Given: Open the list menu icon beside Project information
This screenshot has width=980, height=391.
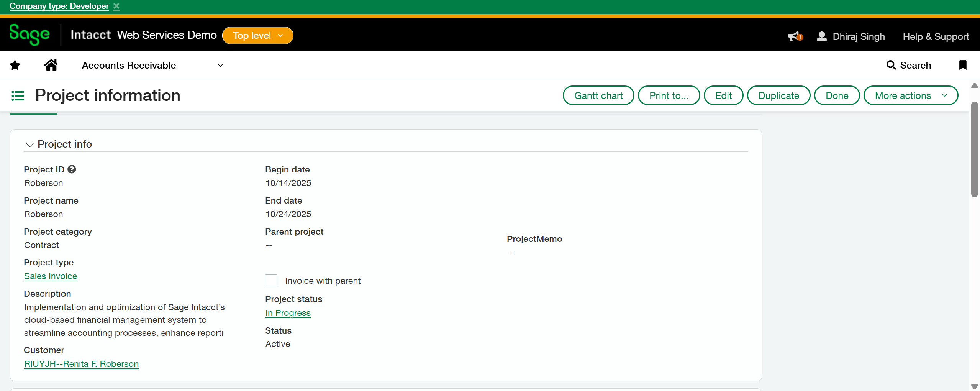Looking at the screenshot, I should pos(18,95).
